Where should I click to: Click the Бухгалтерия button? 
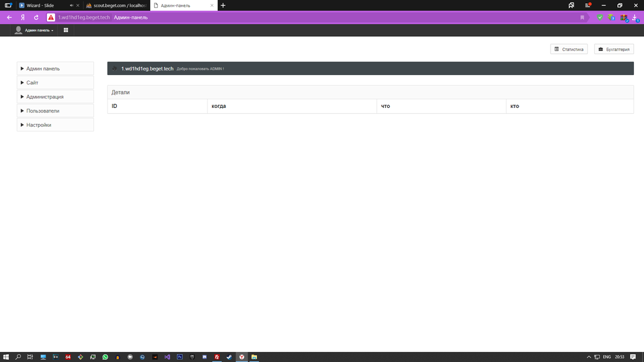point(614,49)
